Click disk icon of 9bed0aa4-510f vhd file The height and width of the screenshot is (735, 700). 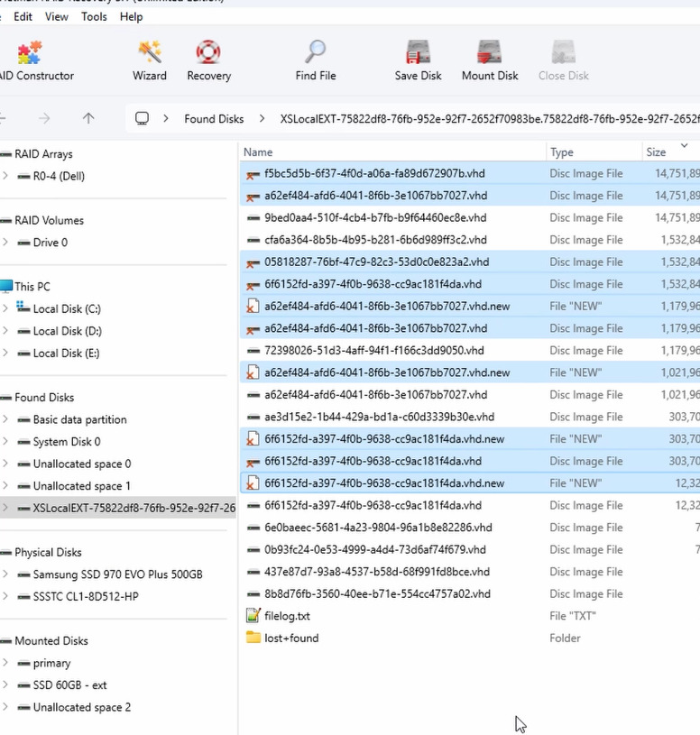pyautogui.click(x=253, y=217)
